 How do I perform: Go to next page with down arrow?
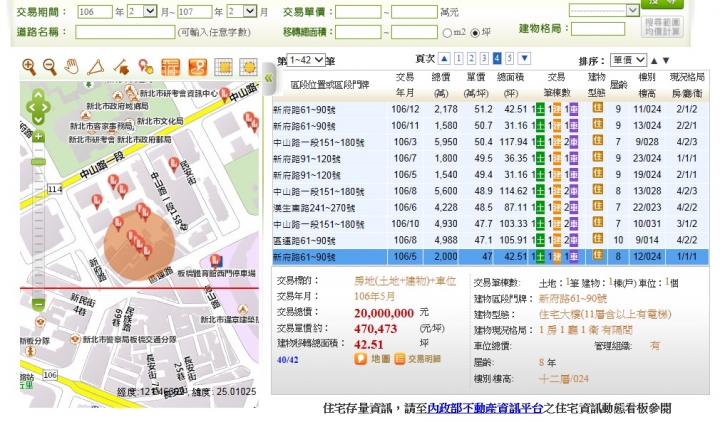[524, 59]
